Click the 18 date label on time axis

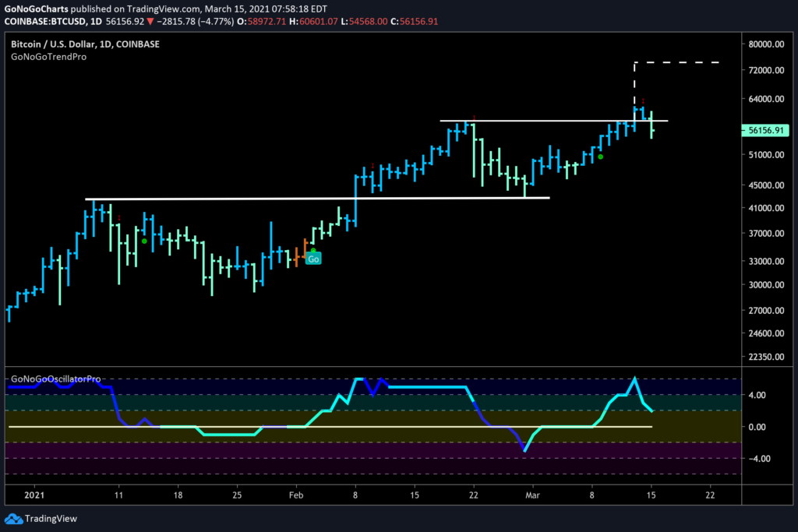(x=178, y=495)
